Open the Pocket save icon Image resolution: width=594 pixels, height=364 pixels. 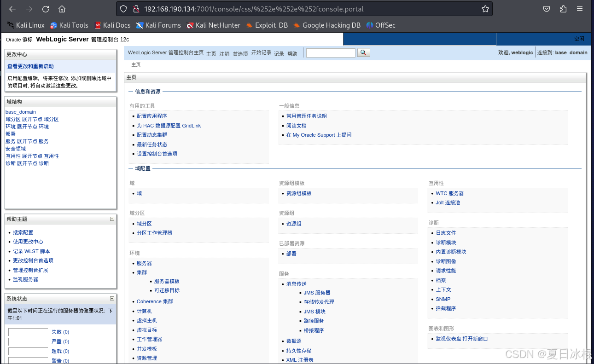[x=547, y=9]
